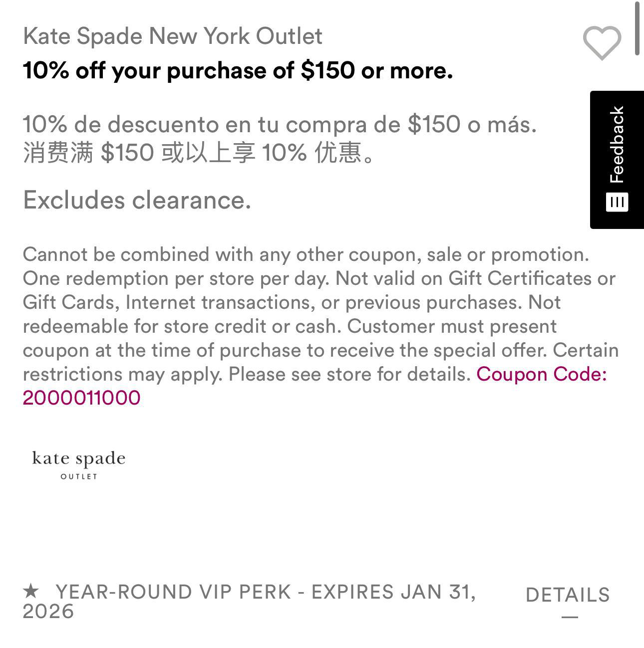644x648 pixels.
Task: Click the kate spade outlet logo
Action: [78, 464]
